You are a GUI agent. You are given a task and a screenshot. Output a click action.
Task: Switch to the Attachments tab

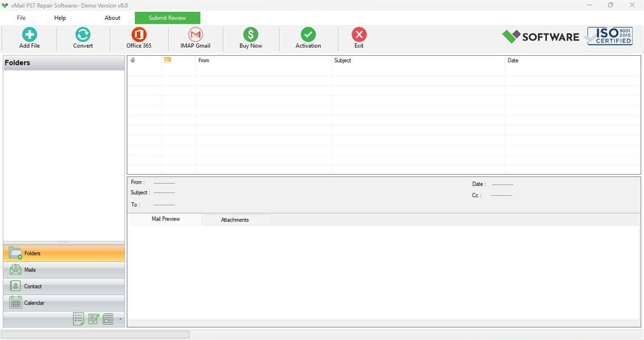(x=235, y=219)
